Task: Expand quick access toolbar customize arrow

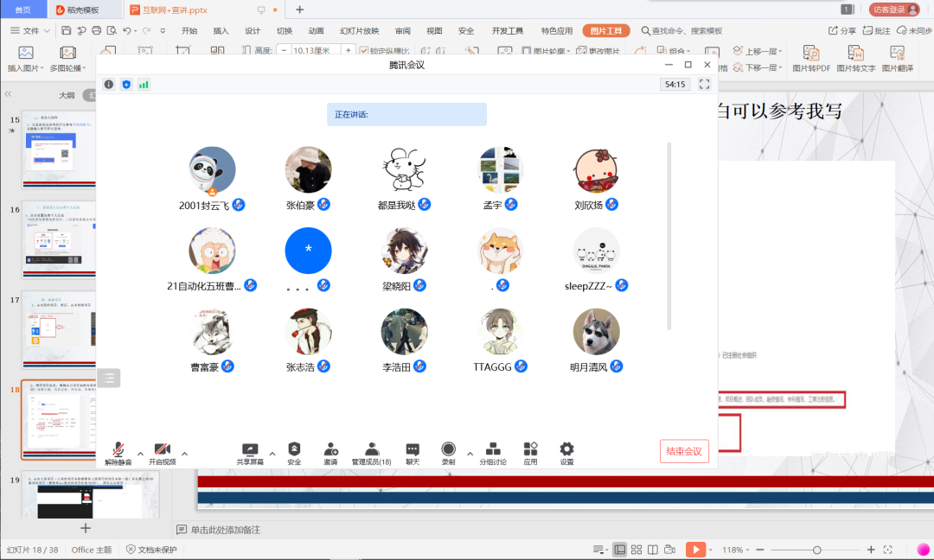Action: point(163,31)
